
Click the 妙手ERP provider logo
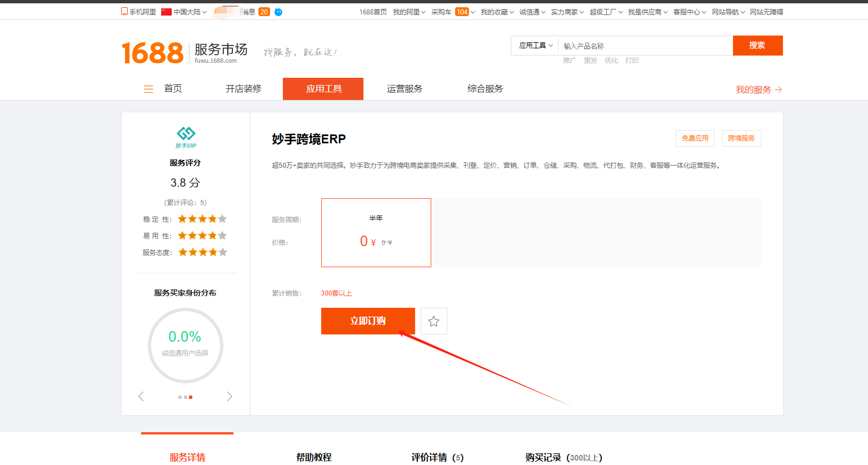point(186,137)
